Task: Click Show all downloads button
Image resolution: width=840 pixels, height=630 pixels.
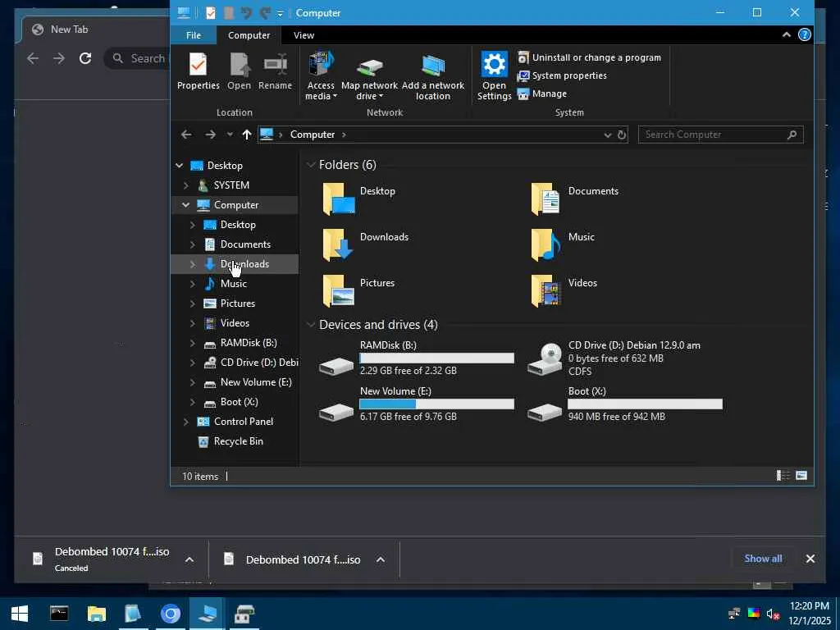Action: 763,559
